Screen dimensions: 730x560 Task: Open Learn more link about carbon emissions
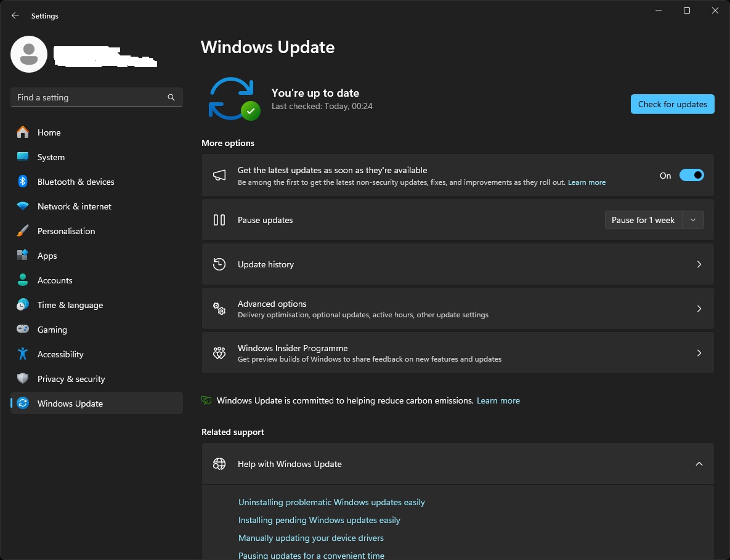[498, 400]
